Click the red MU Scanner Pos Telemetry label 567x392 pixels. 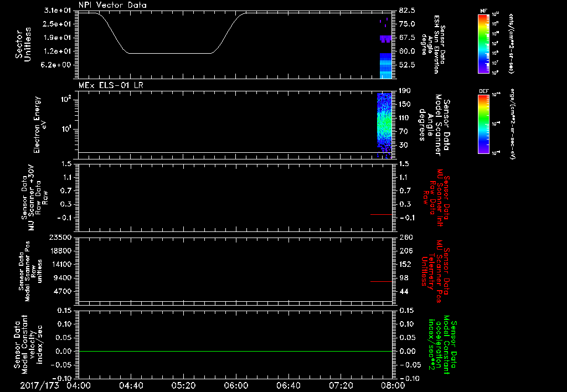tap(436, 271)
